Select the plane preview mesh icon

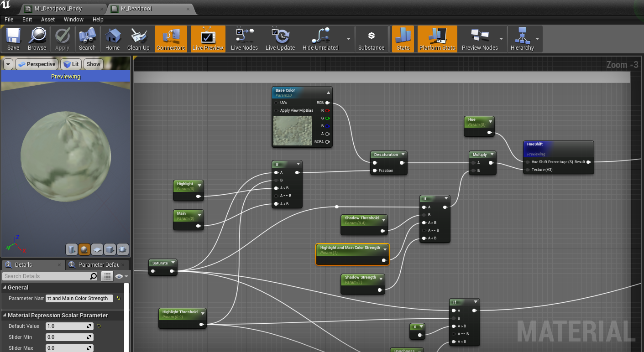coord(97,249)
